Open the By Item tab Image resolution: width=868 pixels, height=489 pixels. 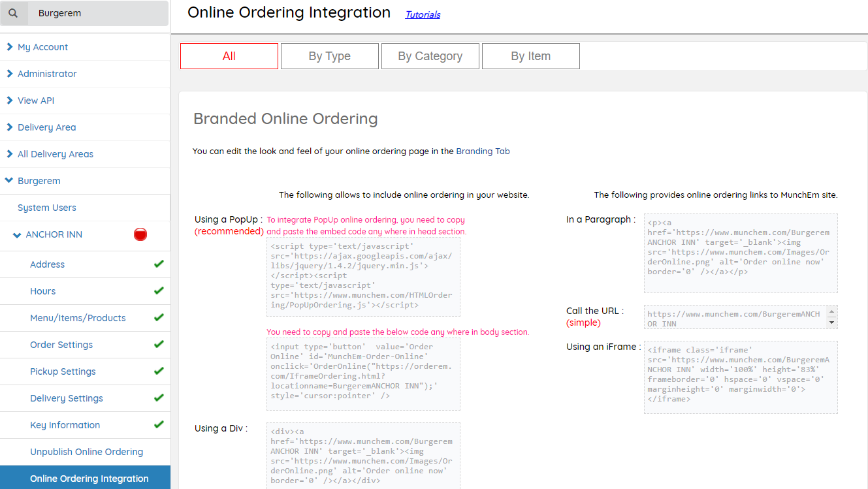click(x=530, y=56)
